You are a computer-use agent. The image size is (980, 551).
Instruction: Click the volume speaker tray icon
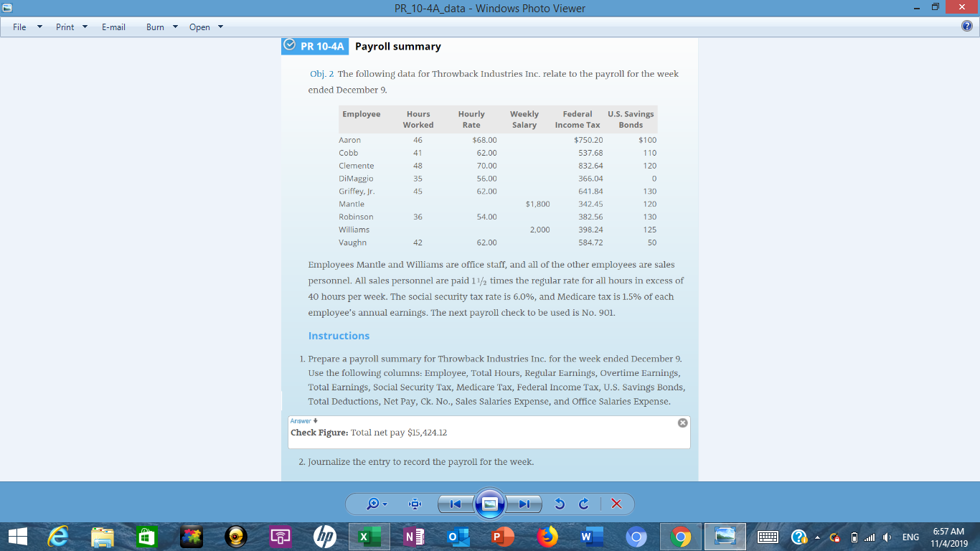pos(887,537)
